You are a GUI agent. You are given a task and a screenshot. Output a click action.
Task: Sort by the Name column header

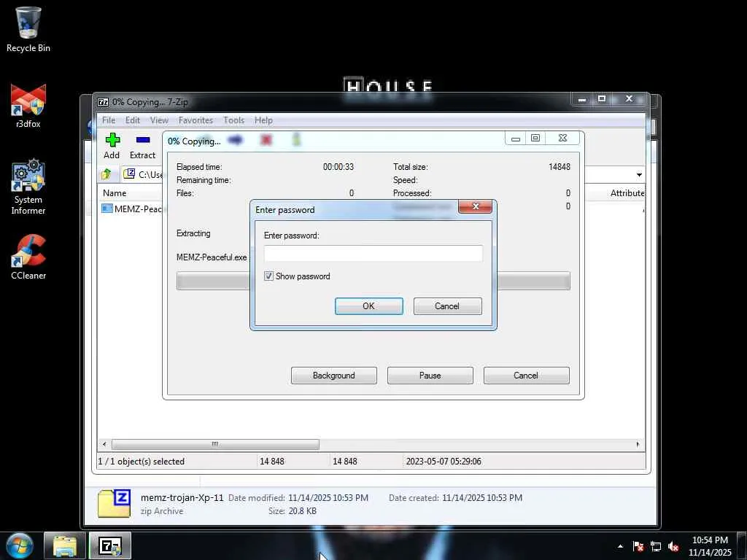click(115, 192)
